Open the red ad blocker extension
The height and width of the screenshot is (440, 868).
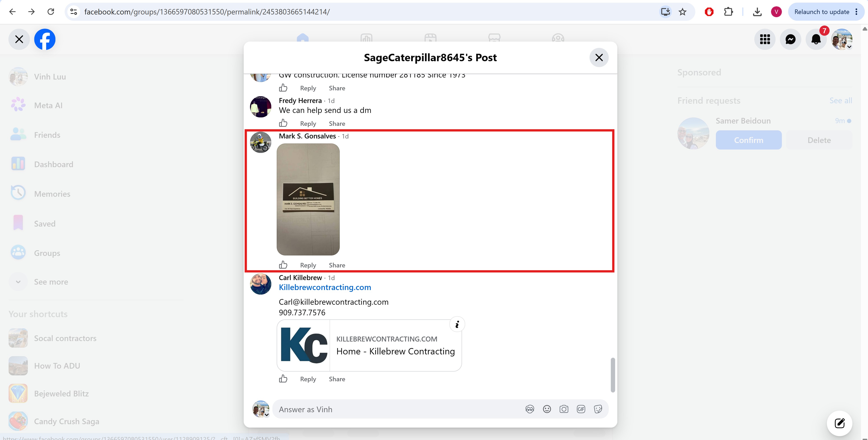pyautogui.click(x=709, y=12)
